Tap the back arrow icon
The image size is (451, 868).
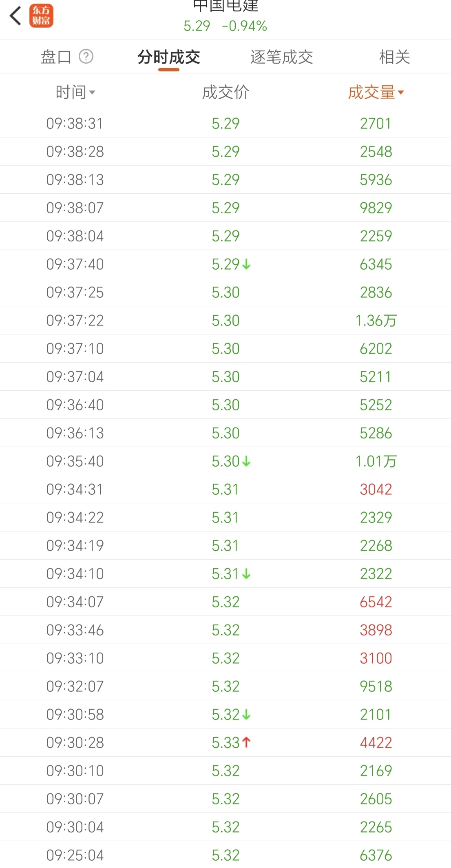pos(15,16)
